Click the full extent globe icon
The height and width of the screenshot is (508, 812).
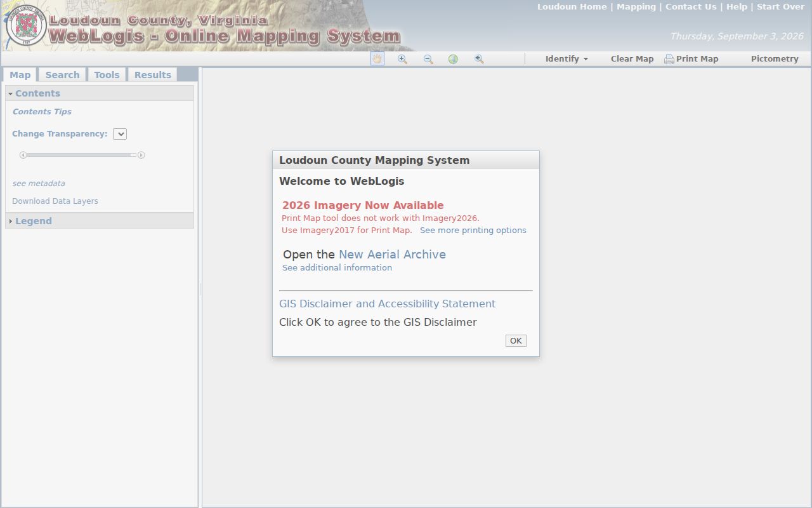[453, 59]
